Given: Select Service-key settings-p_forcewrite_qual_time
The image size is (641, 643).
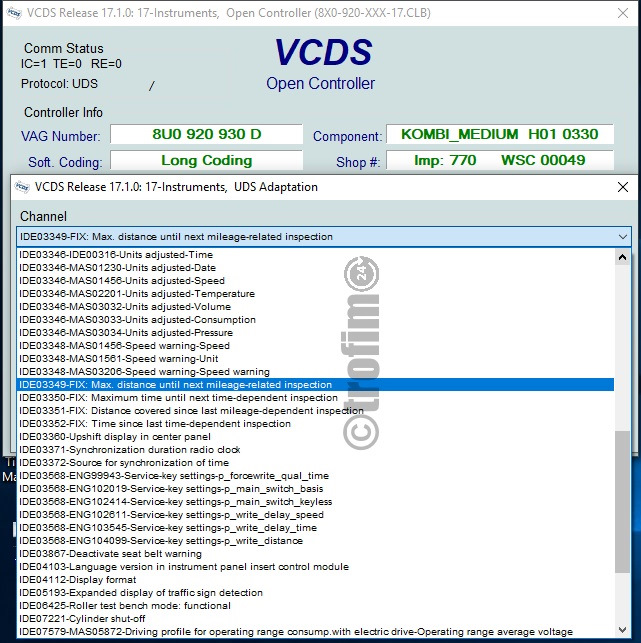Looking at the screenshot, I should (315, 476).
